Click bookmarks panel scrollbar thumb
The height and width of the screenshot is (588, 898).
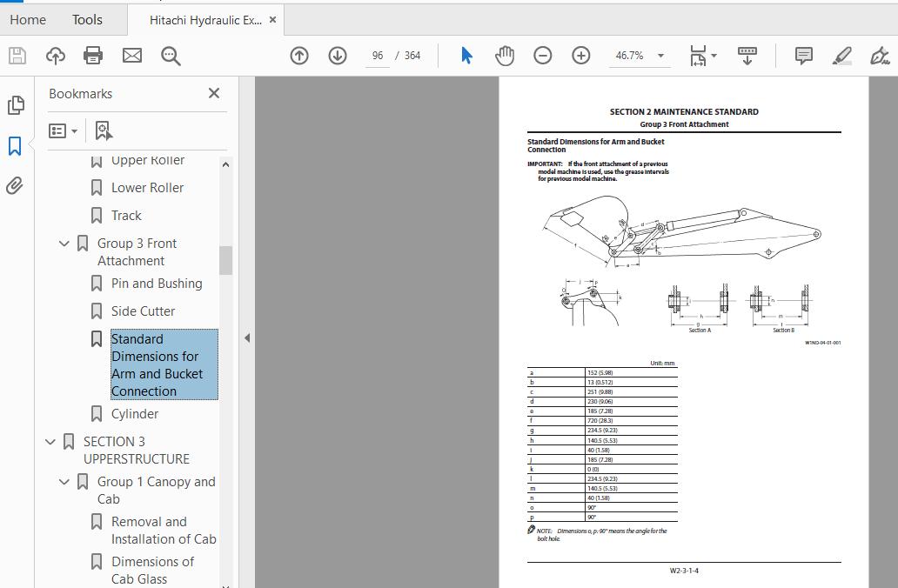(225, 260)
